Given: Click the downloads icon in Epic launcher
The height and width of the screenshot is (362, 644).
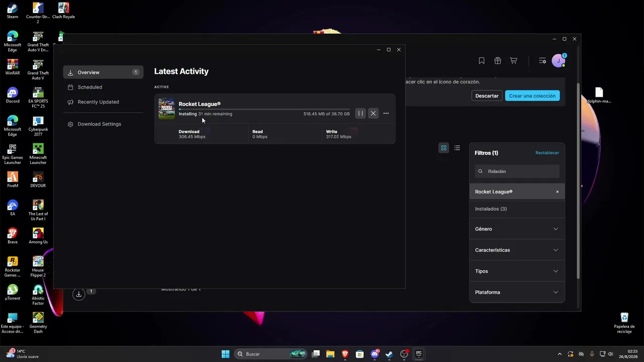Looking at the screenshot, I should 78,294.
